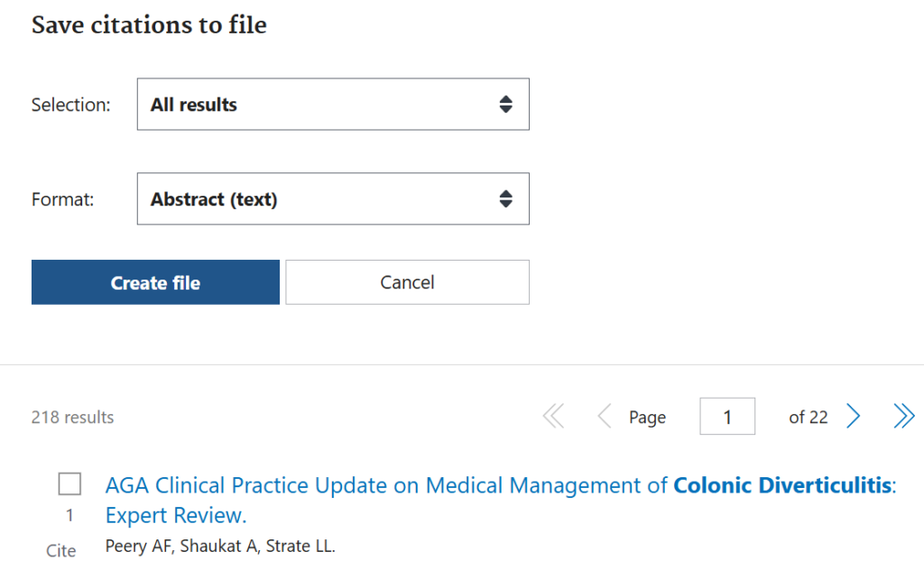
Task: Click the Page label in pagination
Action: click(x=647, y=418)
